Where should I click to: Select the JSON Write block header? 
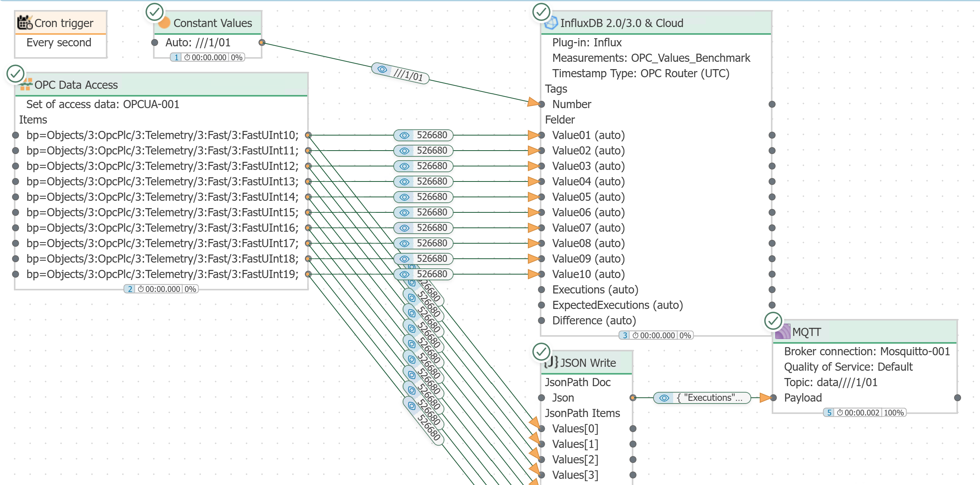[x=587, y=363]
